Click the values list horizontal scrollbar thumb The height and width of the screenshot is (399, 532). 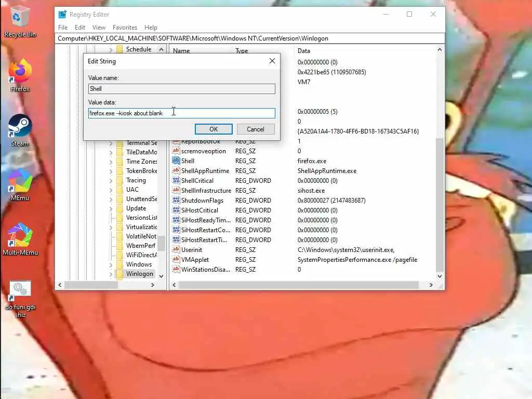[299, 285]
